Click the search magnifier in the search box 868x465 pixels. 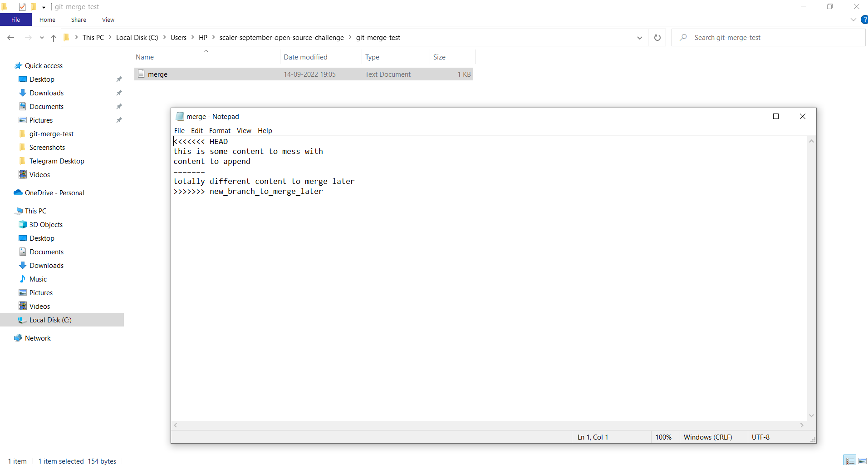683,37
